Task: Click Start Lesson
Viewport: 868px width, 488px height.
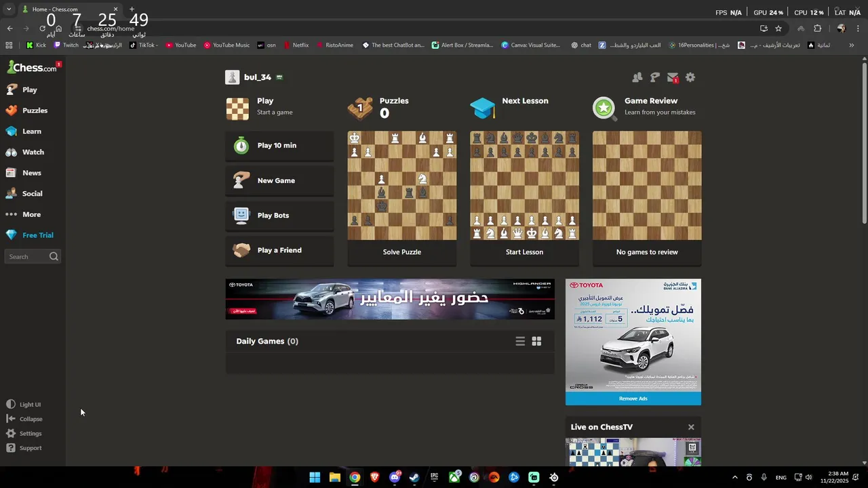Action: [525, 252]
